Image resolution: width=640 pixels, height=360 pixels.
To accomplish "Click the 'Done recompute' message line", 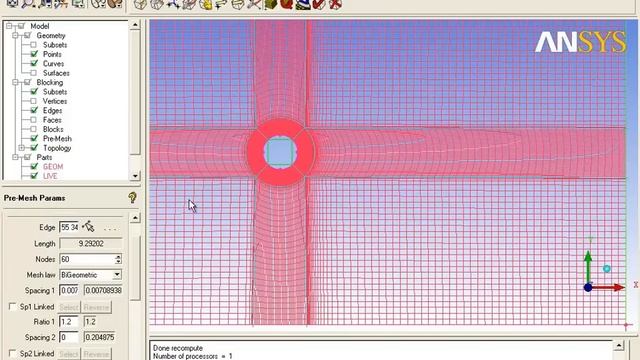I will 178,348.
